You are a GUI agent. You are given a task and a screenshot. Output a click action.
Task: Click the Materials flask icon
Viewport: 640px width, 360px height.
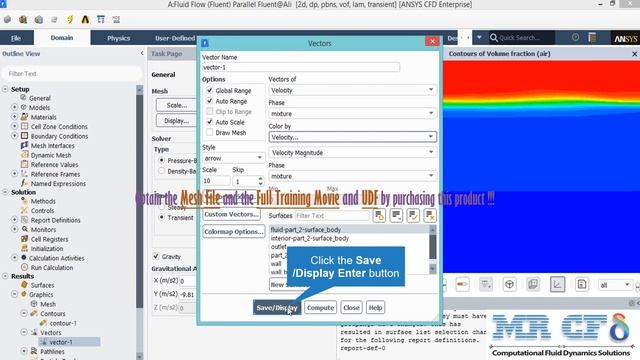point(24,117)
